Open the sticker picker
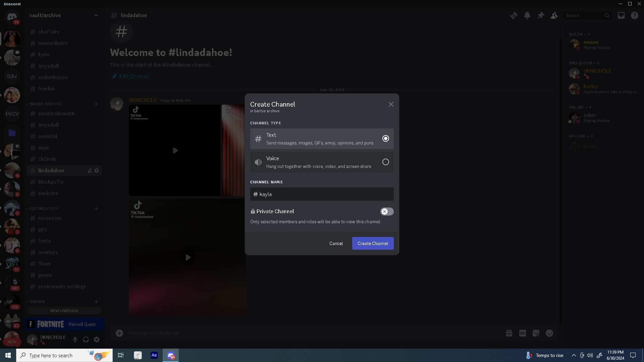Screen dimensions: 644x362 point(536,333)
